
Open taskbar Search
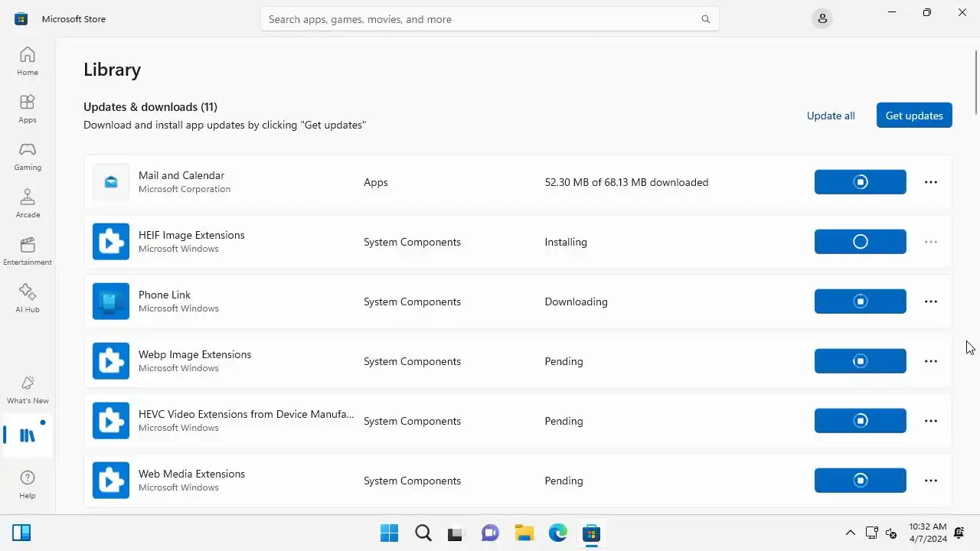coord(423,533)
